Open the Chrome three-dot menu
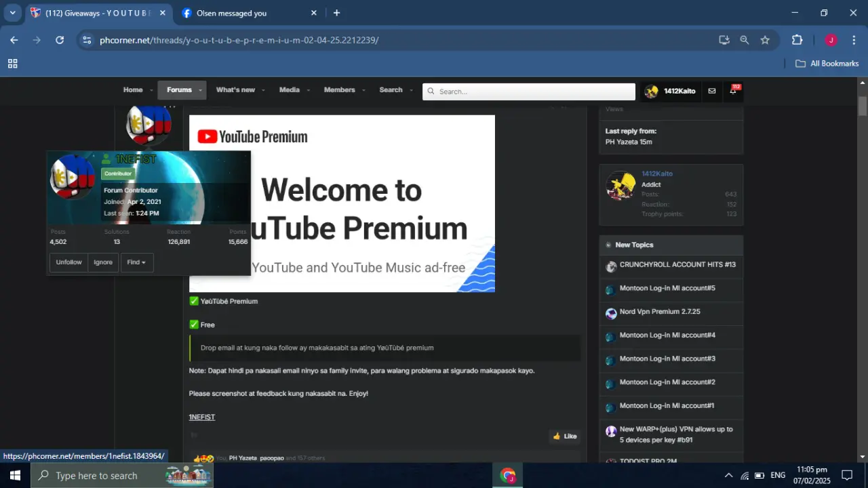The width and height of the screenshot is (868, 488). 854,40
